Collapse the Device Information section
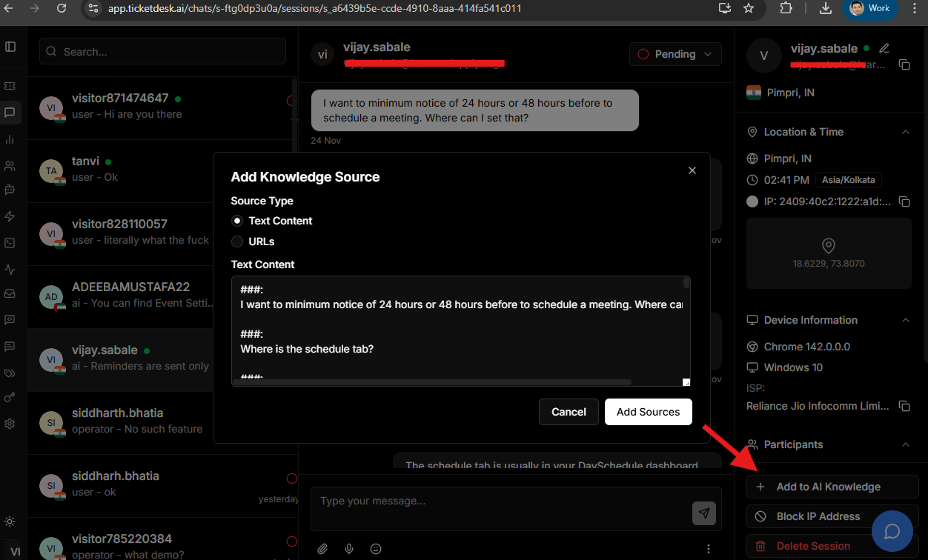The image size is (928, 560). coord(905,320)
